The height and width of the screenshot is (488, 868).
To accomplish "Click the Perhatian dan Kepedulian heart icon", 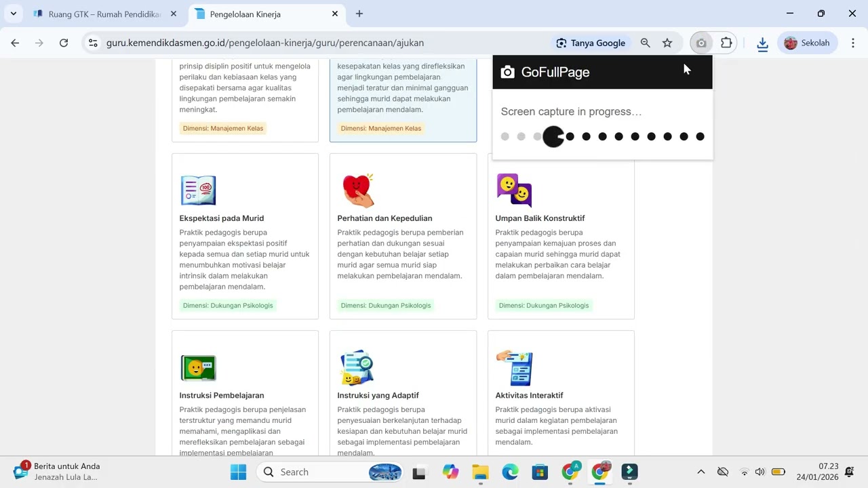I will pos(357,190).
